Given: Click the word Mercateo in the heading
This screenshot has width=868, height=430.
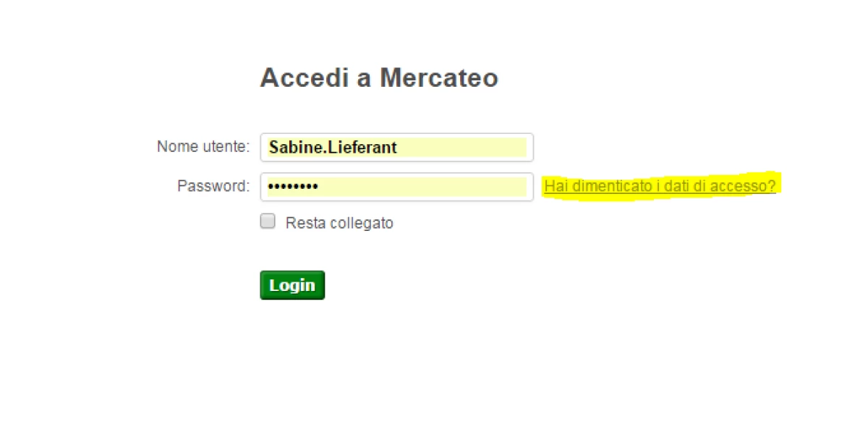Looking at the screenshot, I should pos(439,77).
